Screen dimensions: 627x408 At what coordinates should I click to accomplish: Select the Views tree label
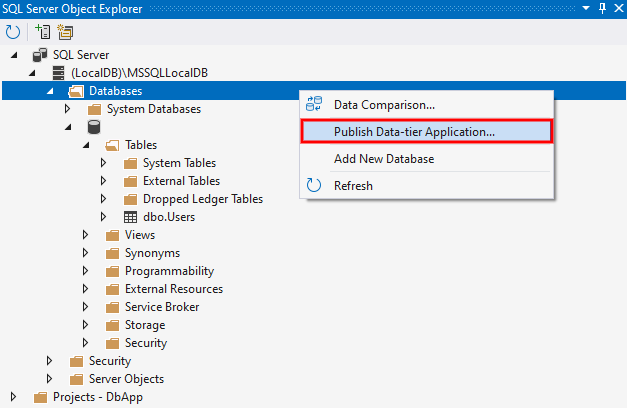[140, 235]
